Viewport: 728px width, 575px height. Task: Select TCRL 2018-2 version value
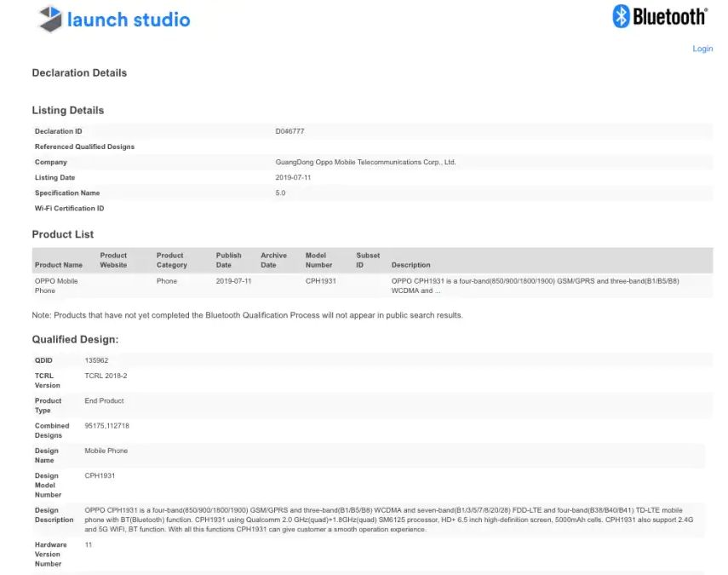(106, 376)
